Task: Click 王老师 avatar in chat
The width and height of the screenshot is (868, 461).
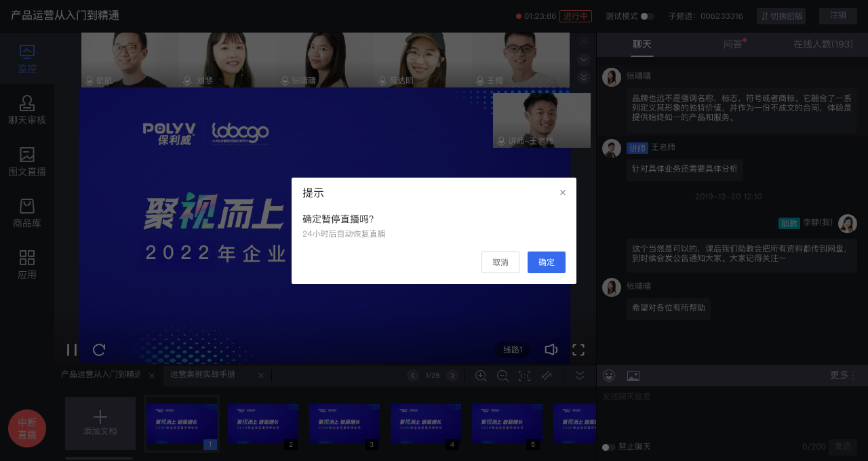Action: pyautogui.click(x=612, y=148)
